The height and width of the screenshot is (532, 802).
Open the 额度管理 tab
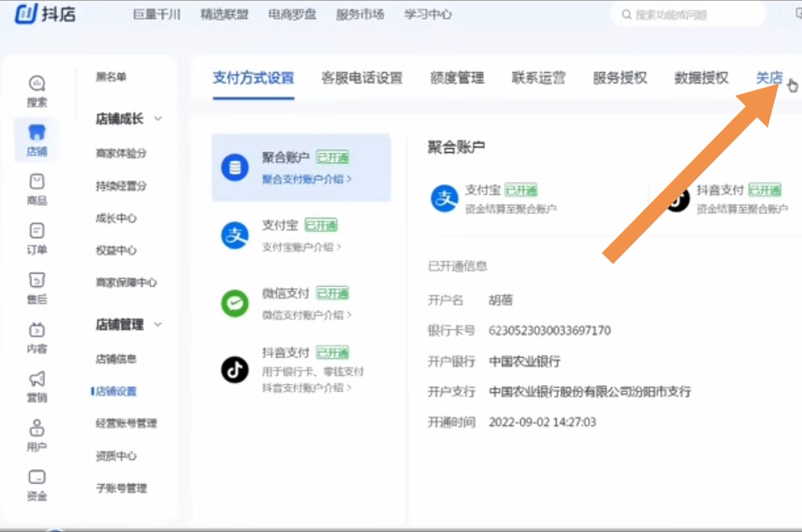click(457, 78)
